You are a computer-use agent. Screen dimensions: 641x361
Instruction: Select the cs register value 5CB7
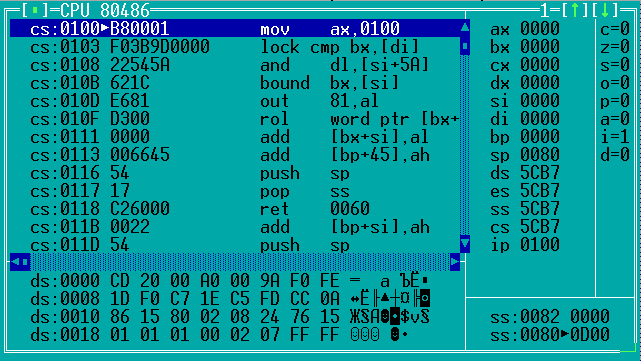click(x=540, y=226)
